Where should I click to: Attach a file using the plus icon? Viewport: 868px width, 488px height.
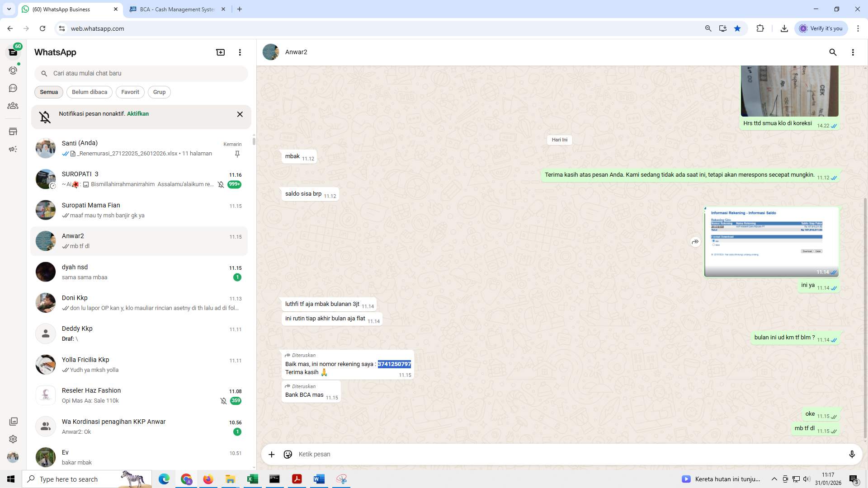click(x=271, y=454)
